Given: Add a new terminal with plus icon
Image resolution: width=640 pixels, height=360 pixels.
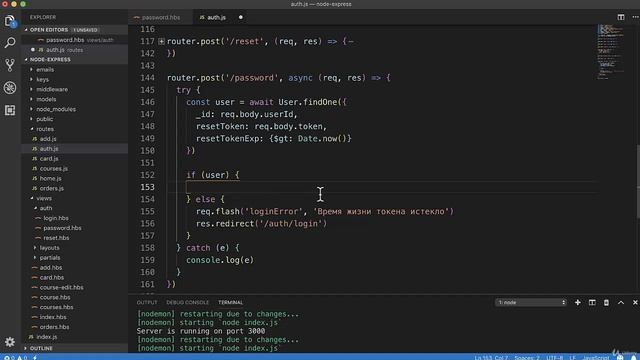Looking at the screenshot, I should [578, 302].
